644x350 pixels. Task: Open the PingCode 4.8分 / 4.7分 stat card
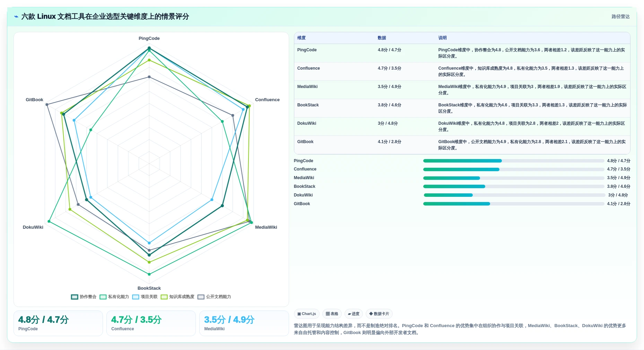tap(58, 323)
